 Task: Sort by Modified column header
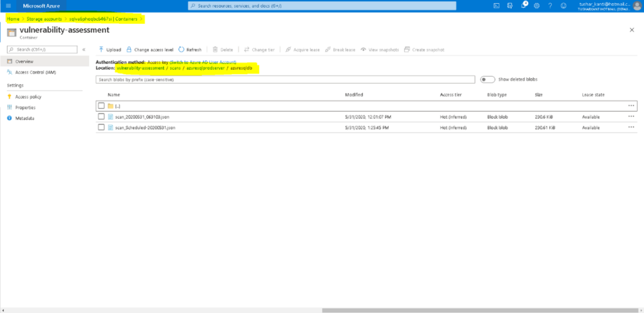[353, 95]
